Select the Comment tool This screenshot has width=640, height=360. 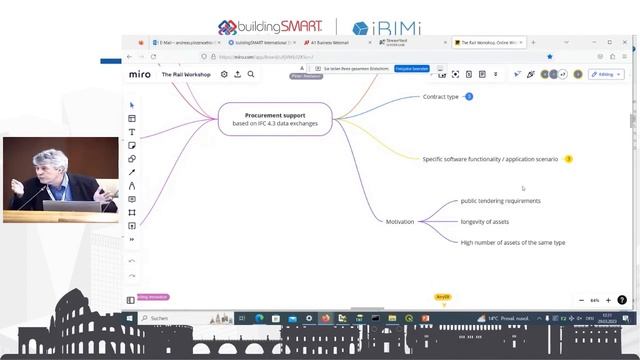coord(131,199)
